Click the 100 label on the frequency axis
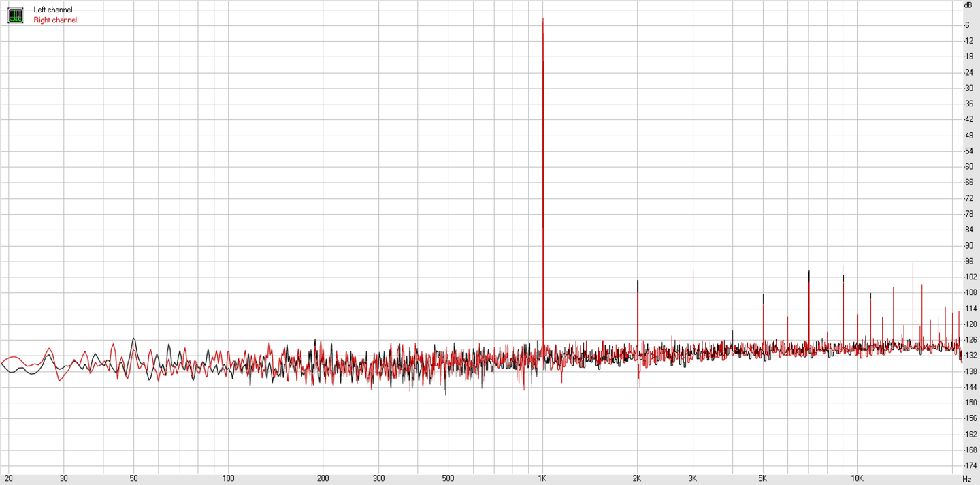This screenshot has width=980, height=485. click(228, 480)
